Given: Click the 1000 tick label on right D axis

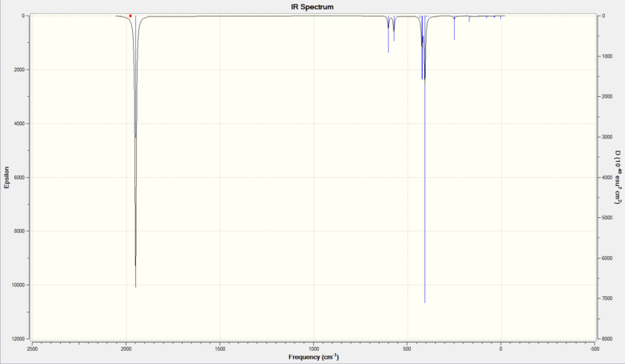Looking at the screenshot, I should (608, 56).
